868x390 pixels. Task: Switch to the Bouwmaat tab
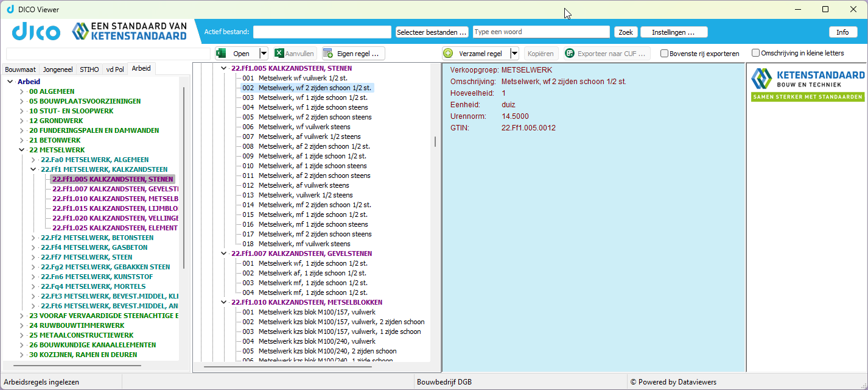[x=21, y=69]
